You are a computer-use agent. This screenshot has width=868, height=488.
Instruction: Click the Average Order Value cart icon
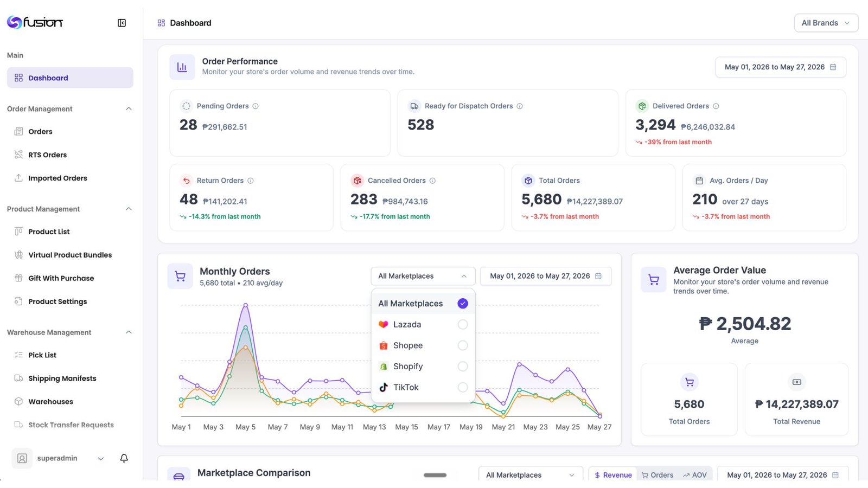tap(654, 280)
